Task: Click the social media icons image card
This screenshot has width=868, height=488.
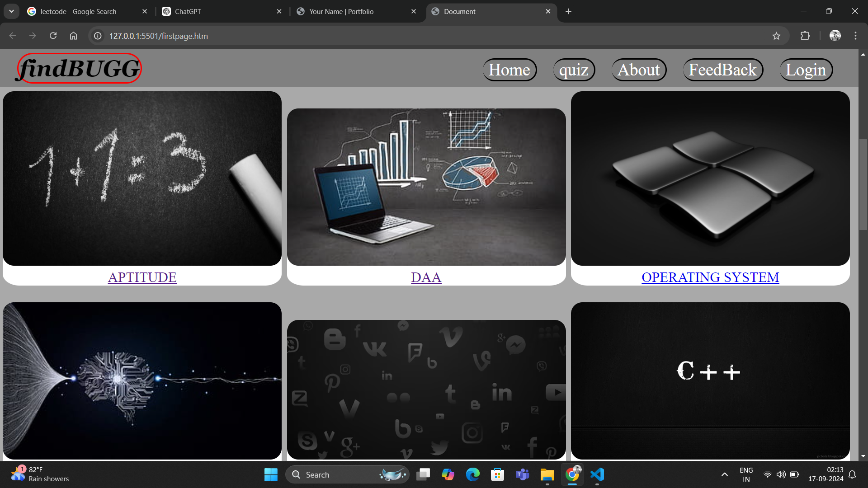Action: (426, 389)
